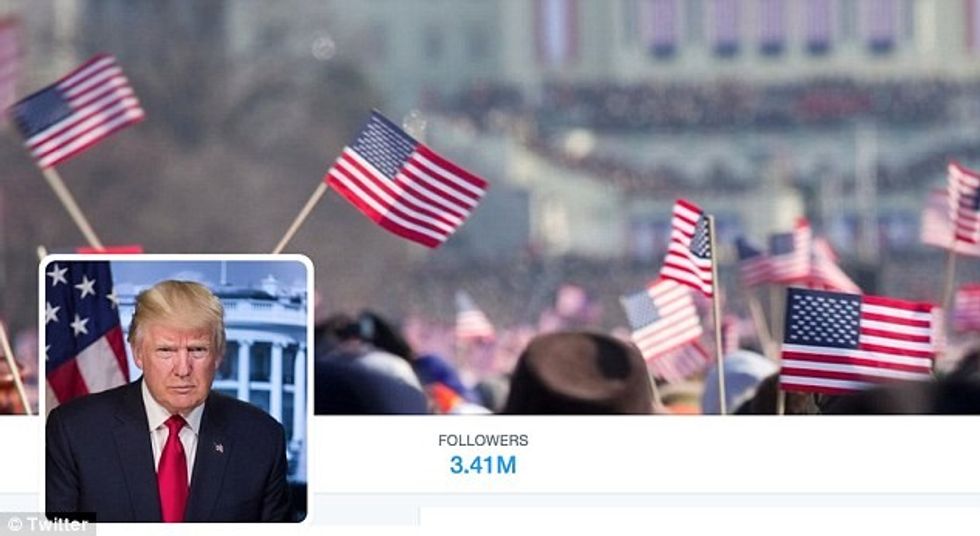Click the big flag at banner's lower right
980x536 pixels.
point(857,340)
